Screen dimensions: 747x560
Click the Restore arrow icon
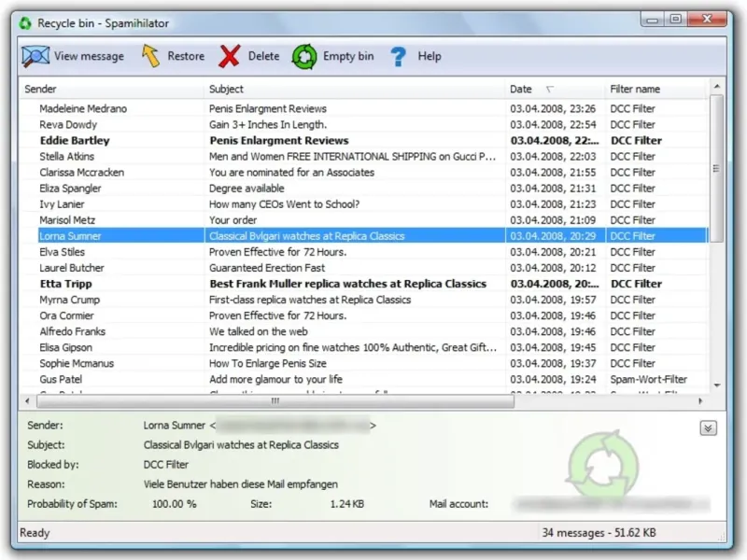(x=150, y=56)
